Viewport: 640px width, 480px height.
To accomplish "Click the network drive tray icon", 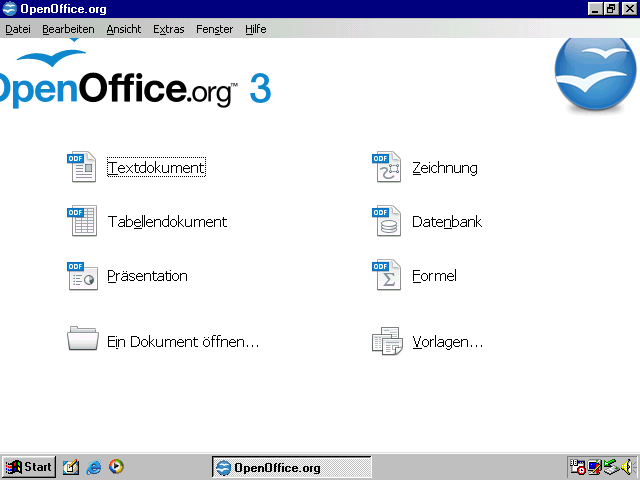I will [611, 467].
